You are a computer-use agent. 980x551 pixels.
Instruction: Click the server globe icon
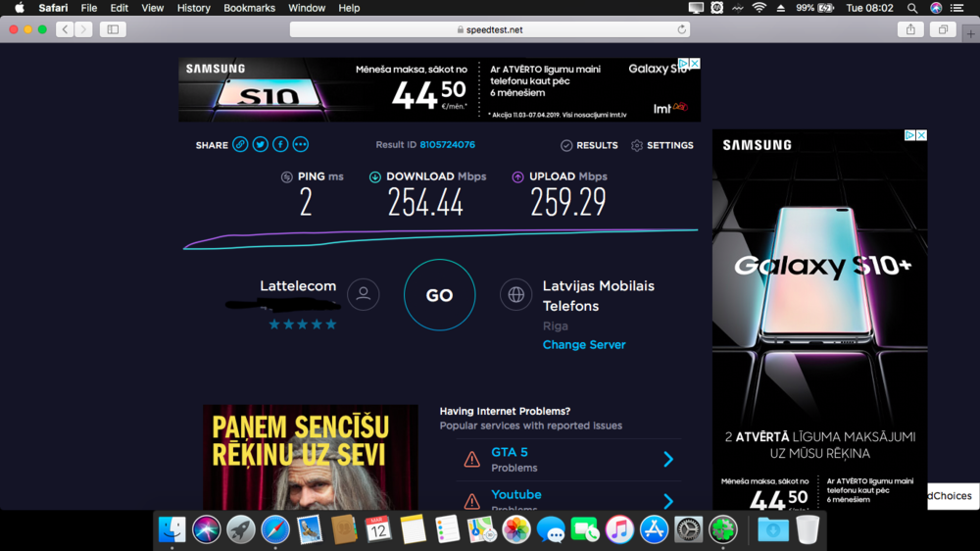point(515,294)
